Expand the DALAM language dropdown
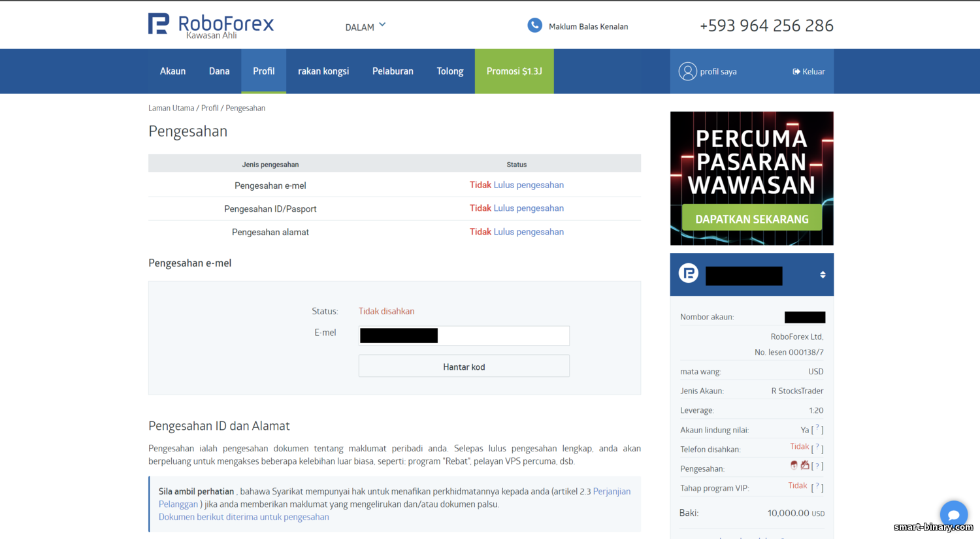The height and width of the screenshot is (539, 980). 365,27
